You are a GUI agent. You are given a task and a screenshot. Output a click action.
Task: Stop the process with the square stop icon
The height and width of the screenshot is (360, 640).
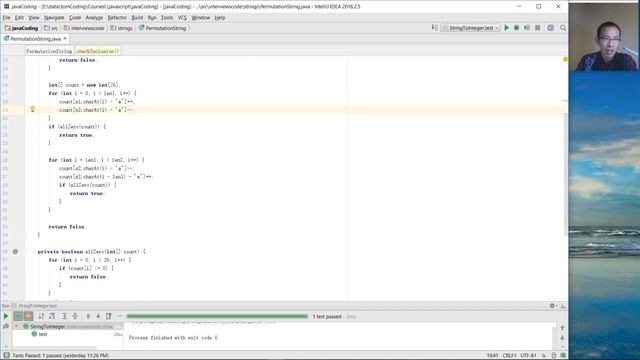point(538,28)
